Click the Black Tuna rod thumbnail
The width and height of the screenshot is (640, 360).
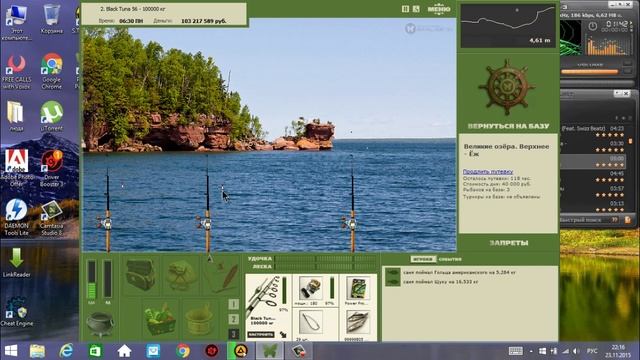[x=263, y=296]
